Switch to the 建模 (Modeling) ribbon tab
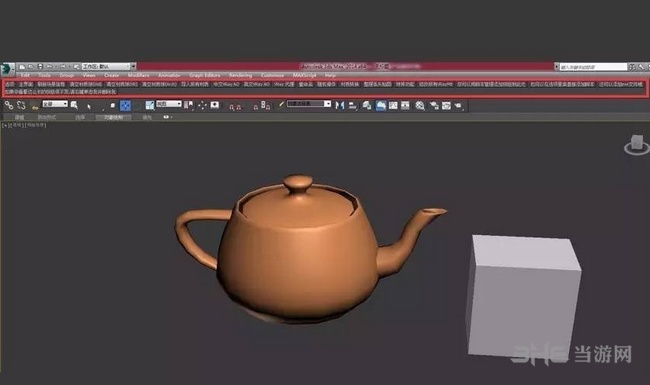The image size is (650, 385). coord(19,118)
